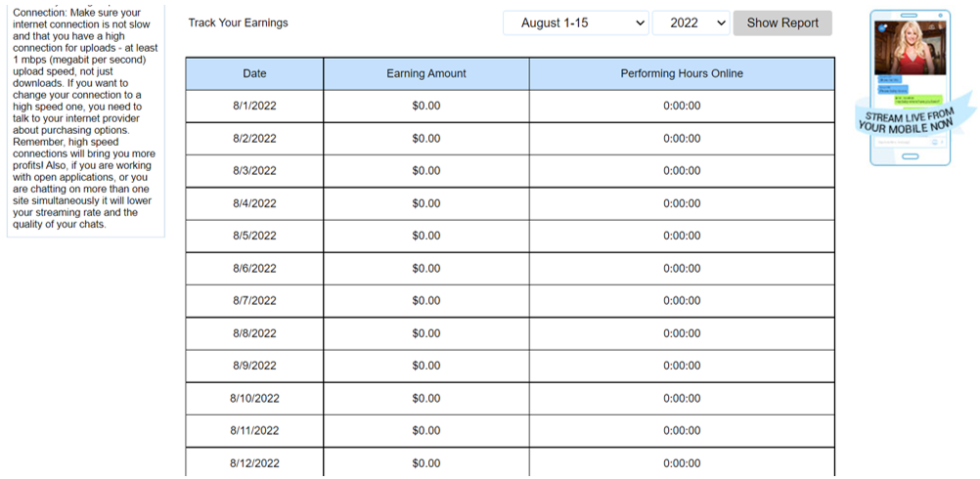Click the Stream Live From Your Mobile banner
This screenshot has width=980, height=479.
(x=910, y=87)
